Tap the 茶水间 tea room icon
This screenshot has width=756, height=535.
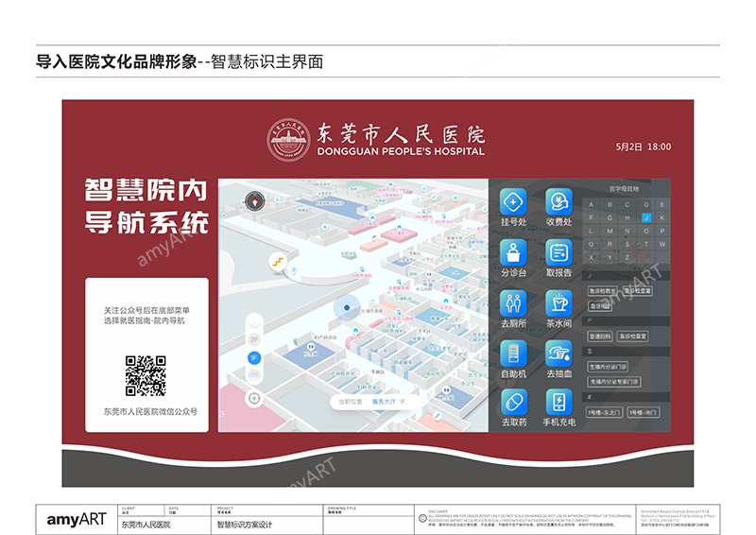[x=558, y=303]
